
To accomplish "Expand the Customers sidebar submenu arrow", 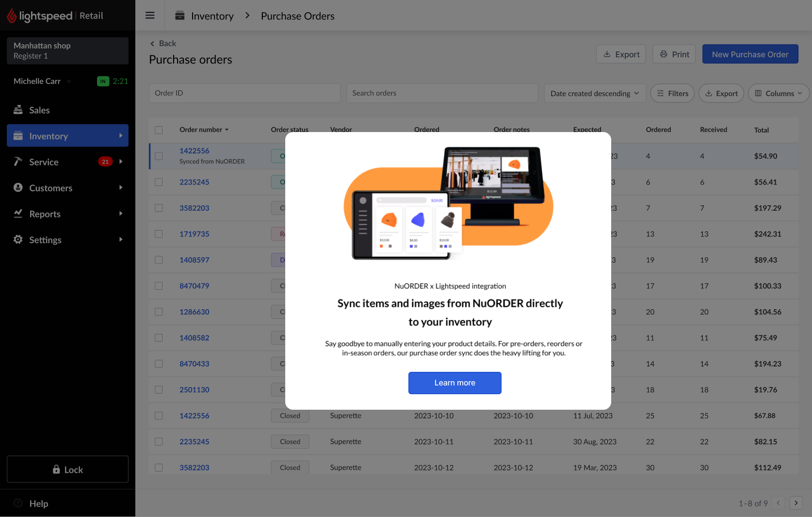I will click(x=121, y=187).
